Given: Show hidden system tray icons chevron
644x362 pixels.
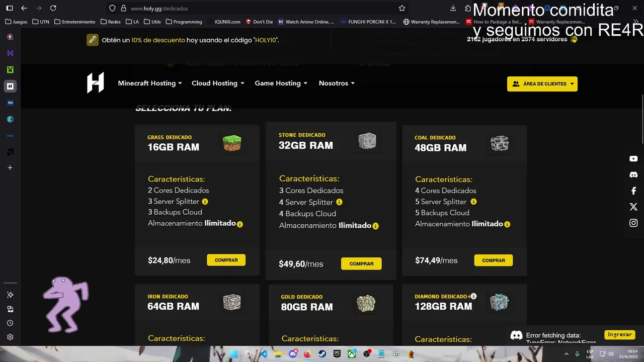Looking at the screenshot, I should pyautogui.click(x=567, y=354).
